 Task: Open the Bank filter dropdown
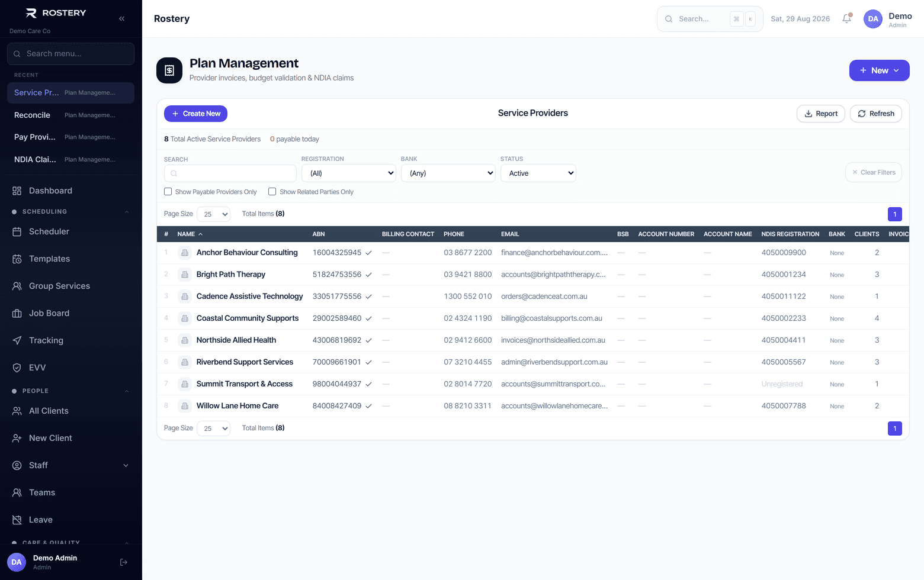tap(448, 173)
